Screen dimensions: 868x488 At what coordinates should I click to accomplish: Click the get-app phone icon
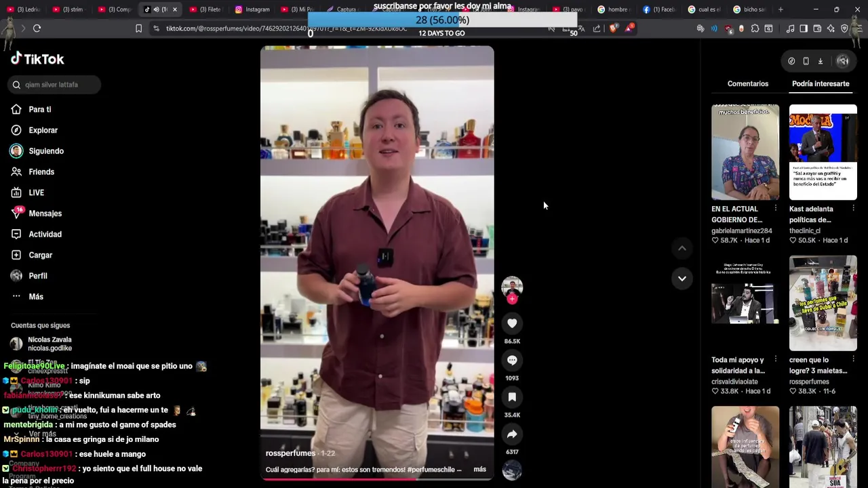click(806, 61)
